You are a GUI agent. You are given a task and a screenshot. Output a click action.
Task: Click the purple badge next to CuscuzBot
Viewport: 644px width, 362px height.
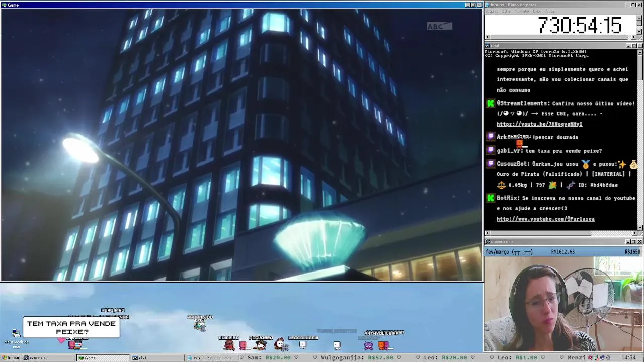[491, 164]
